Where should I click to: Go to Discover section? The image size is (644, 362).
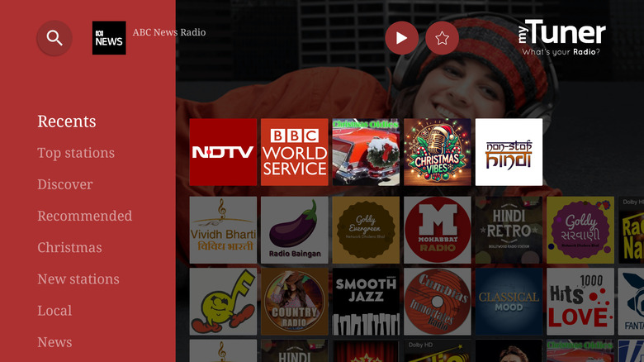click(x=65, y=184)
